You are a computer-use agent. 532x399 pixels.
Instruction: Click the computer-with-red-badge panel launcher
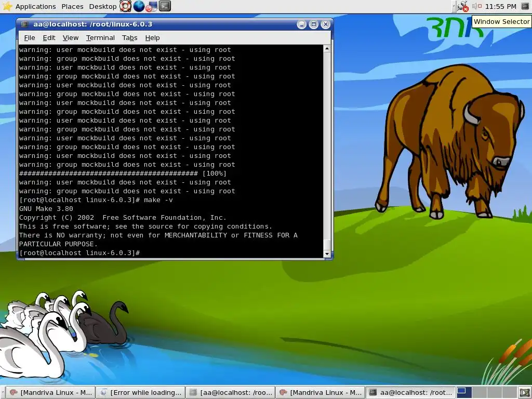coord(151,6)
